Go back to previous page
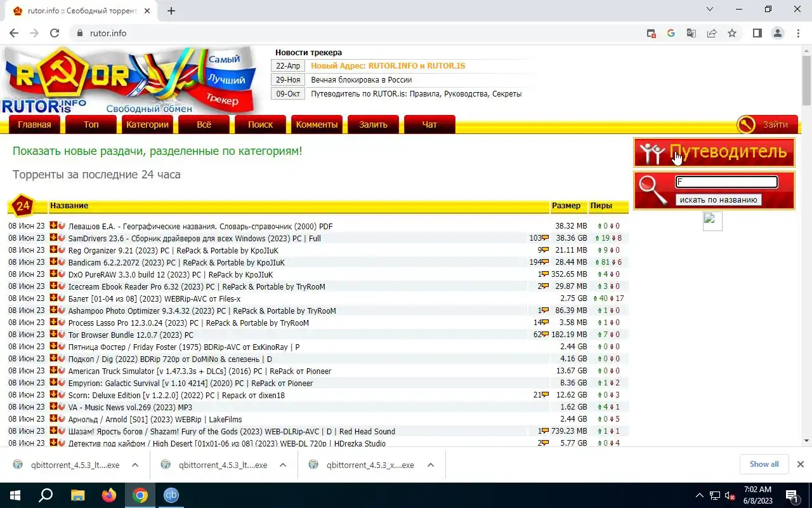 pyautogui.click(x=14, y=33)
